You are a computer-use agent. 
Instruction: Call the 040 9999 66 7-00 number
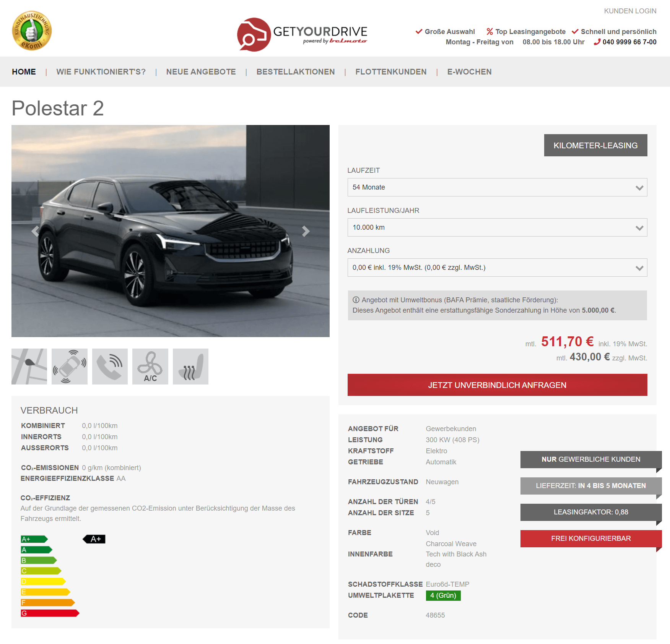[x=629, y=42]
